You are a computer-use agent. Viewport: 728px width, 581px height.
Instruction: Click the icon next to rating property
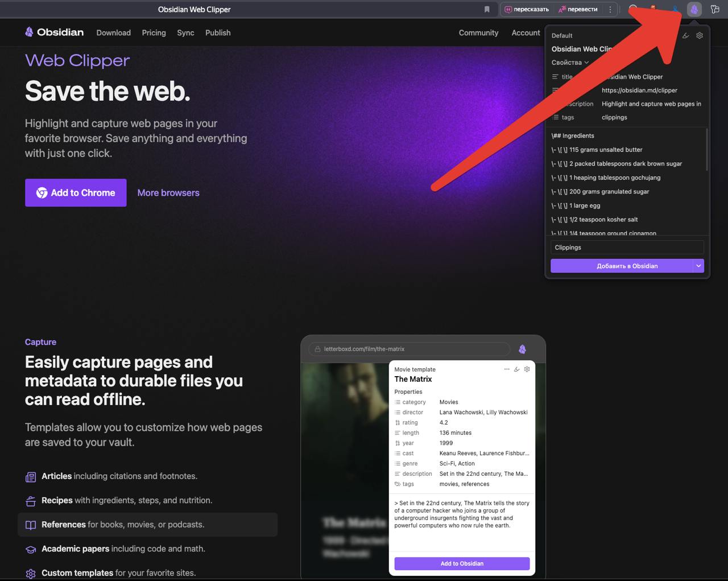[398, 423]
